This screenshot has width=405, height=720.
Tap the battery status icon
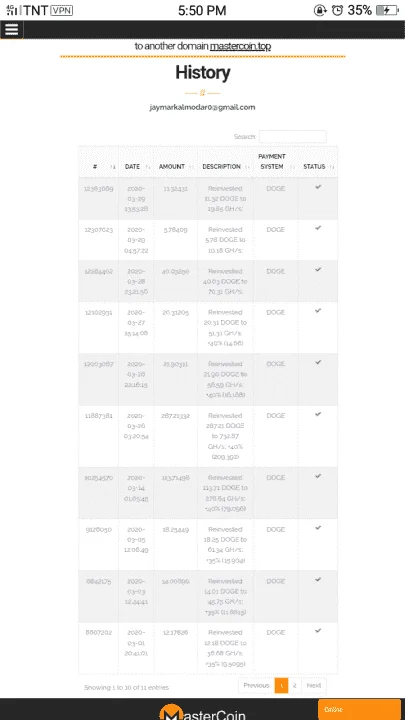(387, 10)
